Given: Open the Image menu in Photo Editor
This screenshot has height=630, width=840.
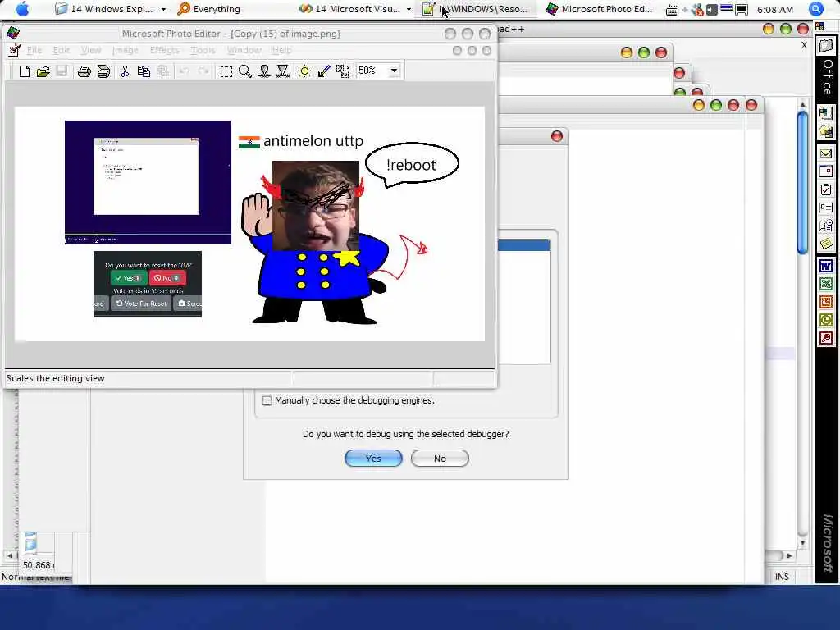Looking at the screenshot, I should coord(126,50).
